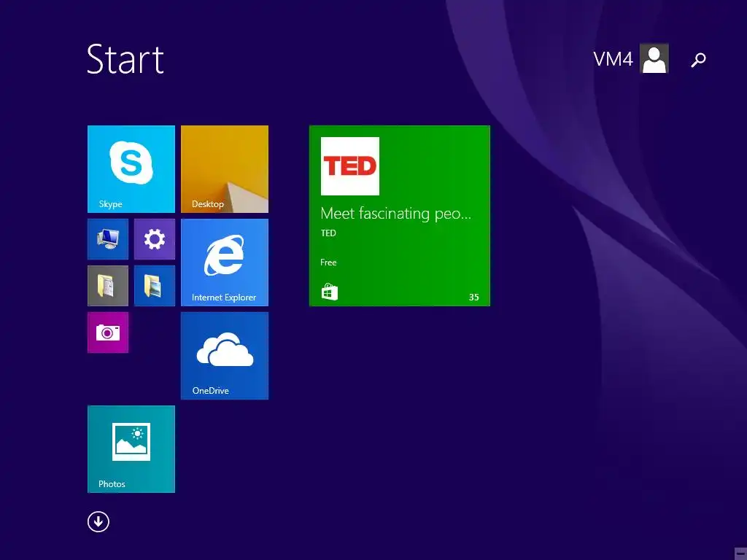Open the PC settings gear tile
This screenshot has width=747, height=560.
155,239
